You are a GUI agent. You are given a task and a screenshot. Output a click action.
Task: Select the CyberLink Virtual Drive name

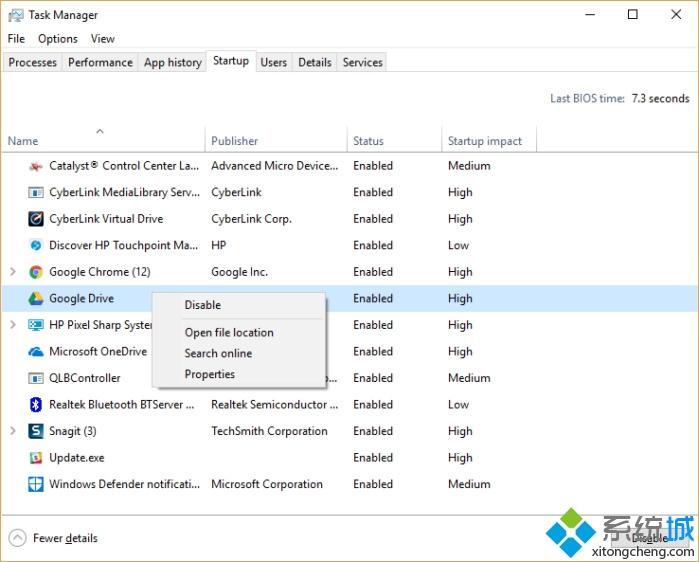(106, 219)
